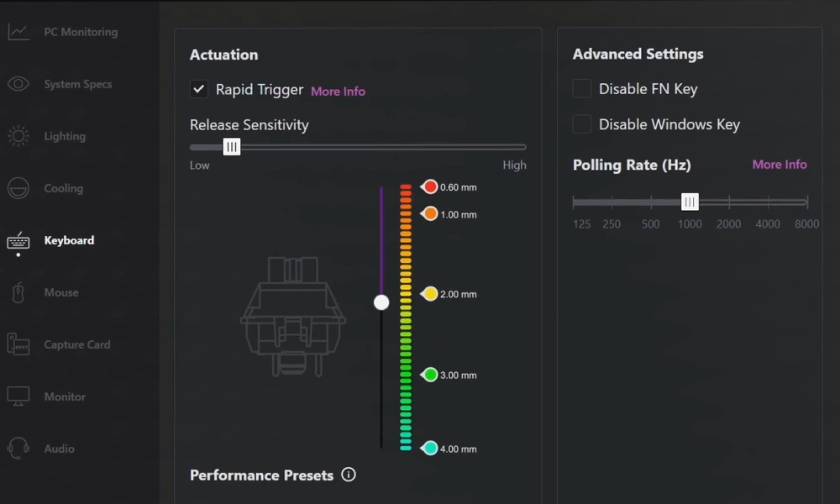Select the red 0.60 mm actuation marker
Image resolution: width=840 pixels, height=504 pixels.
pos(429,187)
